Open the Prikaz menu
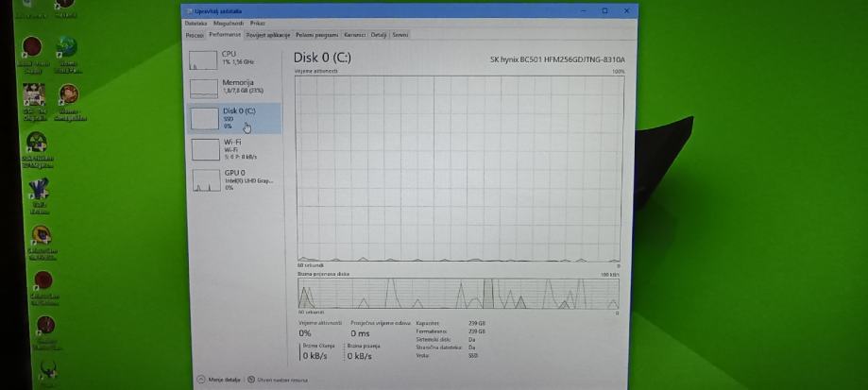Viewport: 868px width, 390px height. (258, 24)
